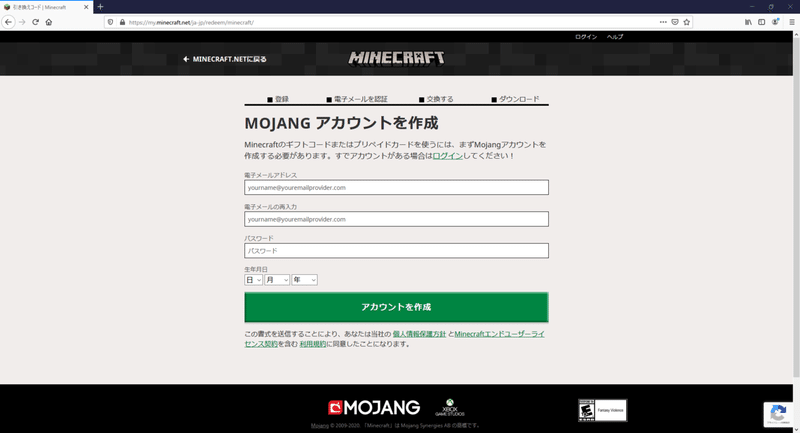The height and width of the screenshot is (433, 800).
Task: Bookmark this page with star icon
Action: tap(687, 22)
